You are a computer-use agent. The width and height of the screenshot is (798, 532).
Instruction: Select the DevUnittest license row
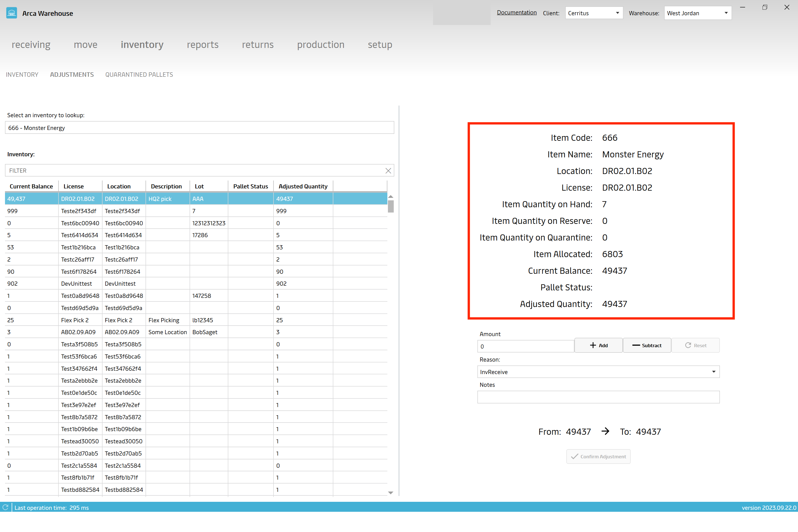click(196, 284)
